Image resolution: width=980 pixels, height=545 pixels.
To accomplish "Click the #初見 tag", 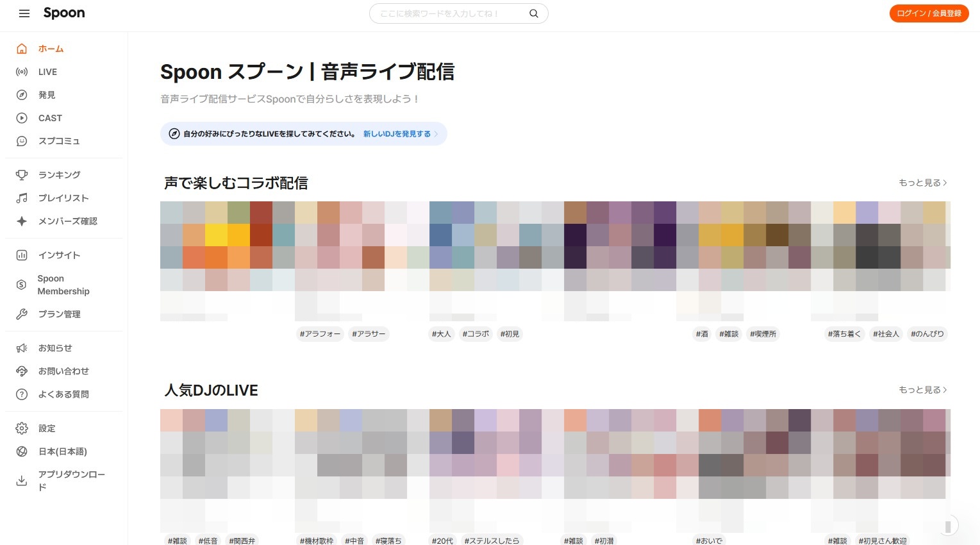I will click(510, 334).
